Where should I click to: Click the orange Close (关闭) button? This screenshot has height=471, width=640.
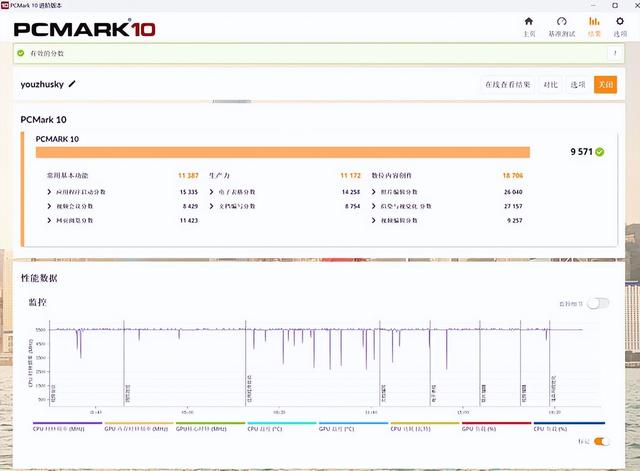click(x=605, y=84)
